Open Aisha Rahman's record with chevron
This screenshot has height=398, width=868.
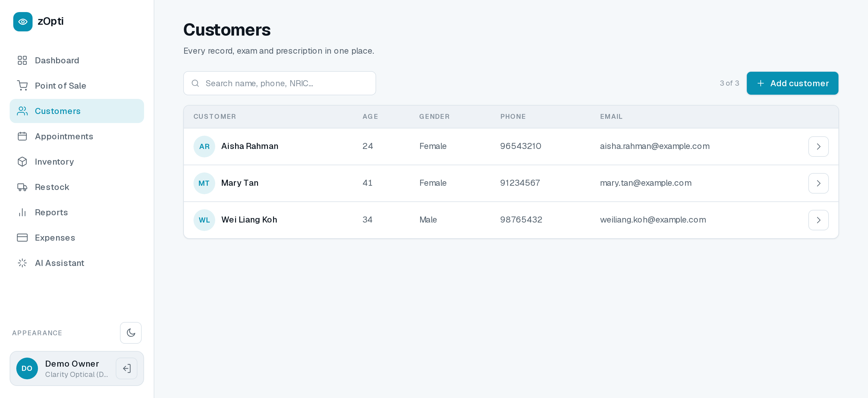click(x=819, y=147)
